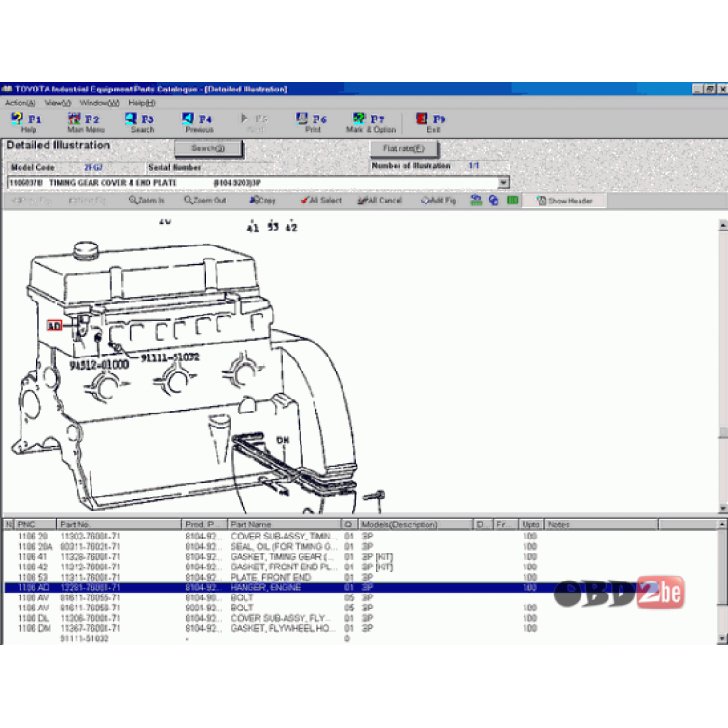Click callout 53 in the illustration

[273, 227]
